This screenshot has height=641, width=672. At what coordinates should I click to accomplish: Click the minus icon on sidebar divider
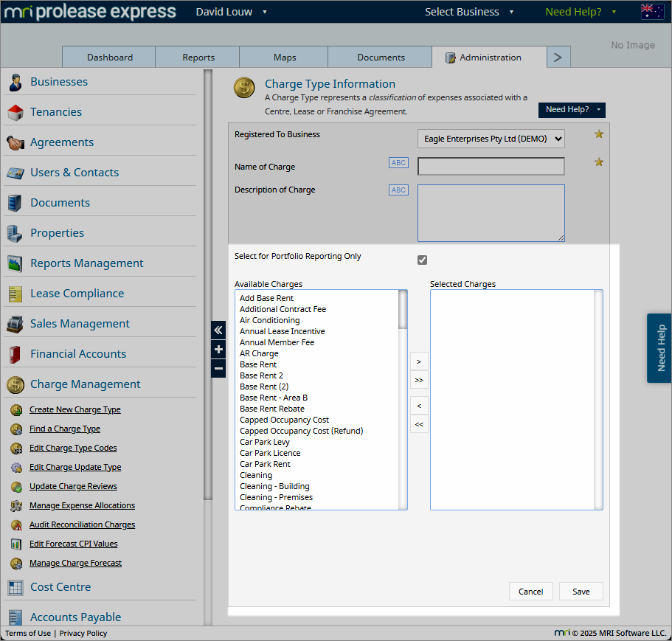click(x=218, y=368)
